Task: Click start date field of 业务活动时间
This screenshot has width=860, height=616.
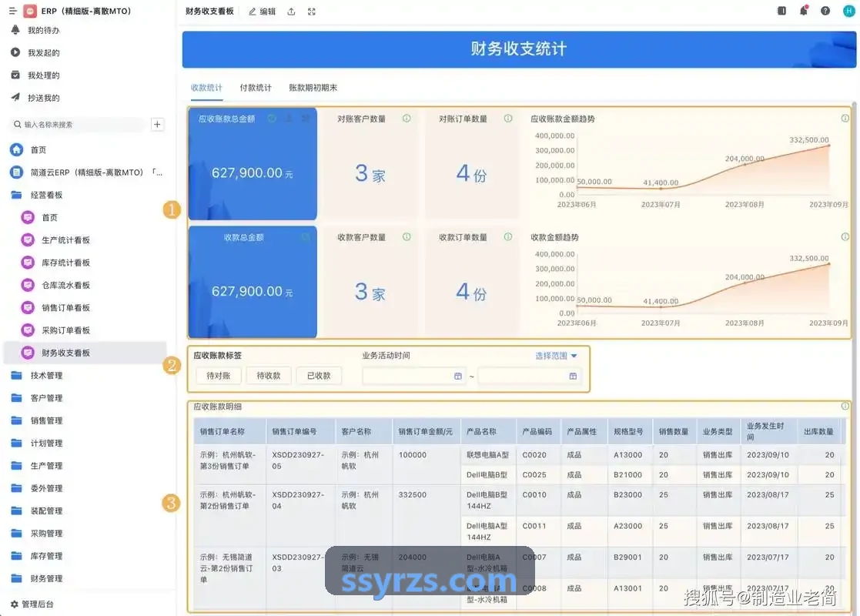Action: click(414, 377)
